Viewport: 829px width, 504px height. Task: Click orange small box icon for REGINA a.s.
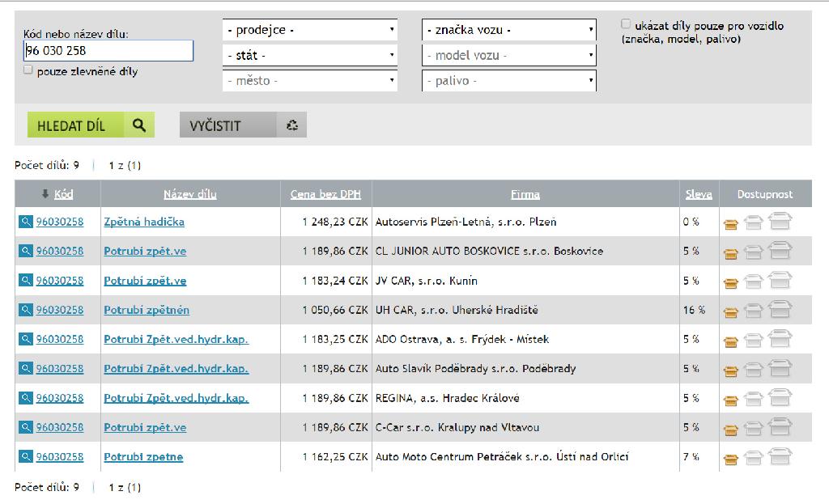731,400
